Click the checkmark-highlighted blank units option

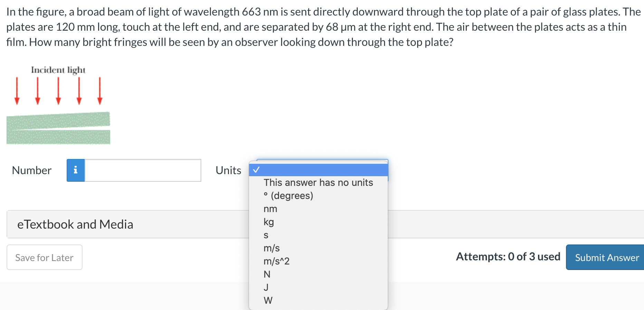pos(318,170)
